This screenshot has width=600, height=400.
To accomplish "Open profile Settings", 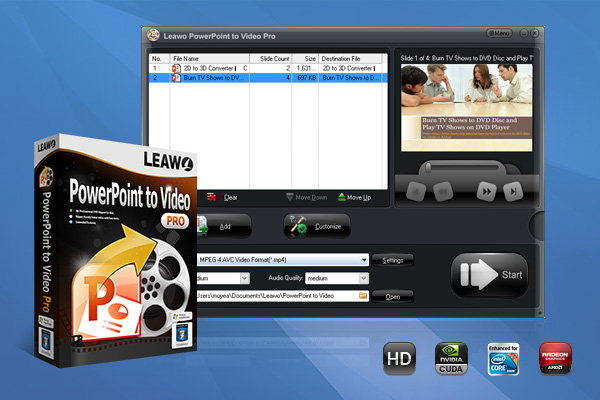I will click(392, 260).
